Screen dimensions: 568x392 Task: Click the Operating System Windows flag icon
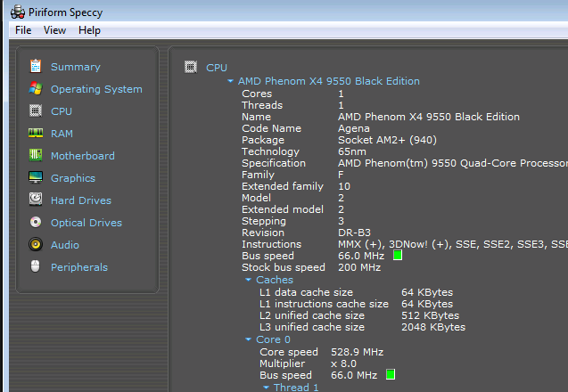point(36,88)
